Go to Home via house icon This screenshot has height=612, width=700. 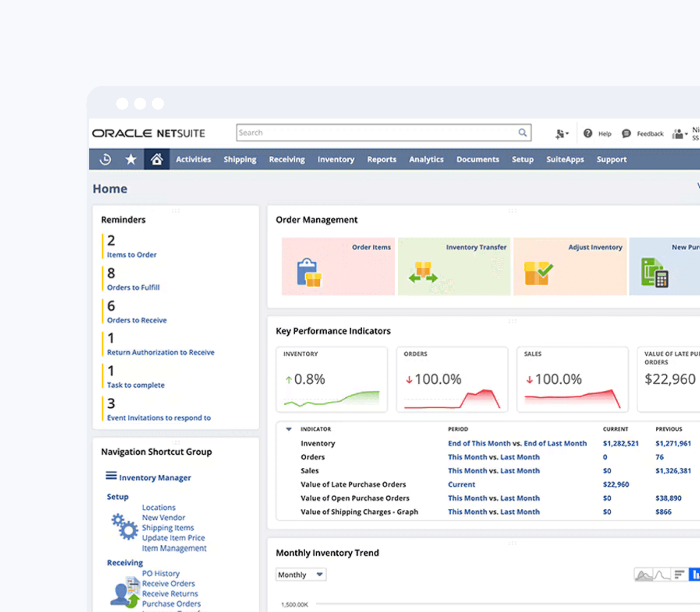click(x=157, y=159)
